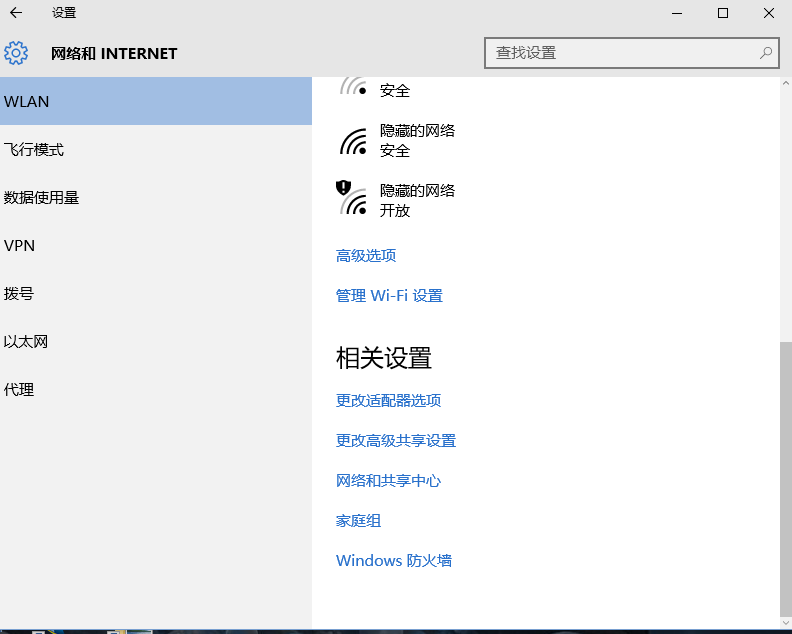The image size is (792, 634).
Task: Open the VPN section
Action: (156, 246)
